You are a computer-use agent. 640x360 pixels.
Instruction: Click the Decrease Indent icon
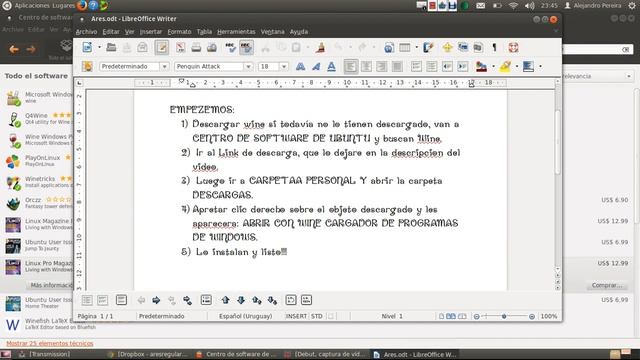[x=447, y=66]
